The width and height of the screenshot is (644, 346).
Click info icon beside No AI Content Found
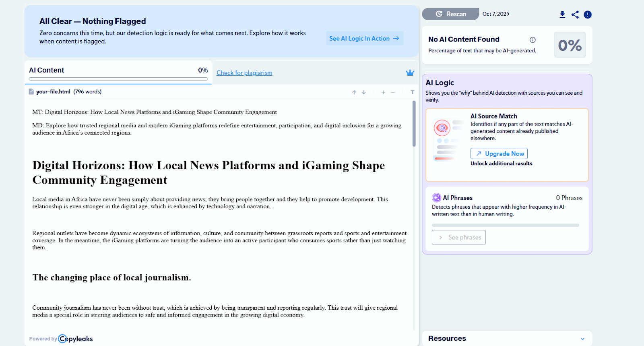pos(533,40)
